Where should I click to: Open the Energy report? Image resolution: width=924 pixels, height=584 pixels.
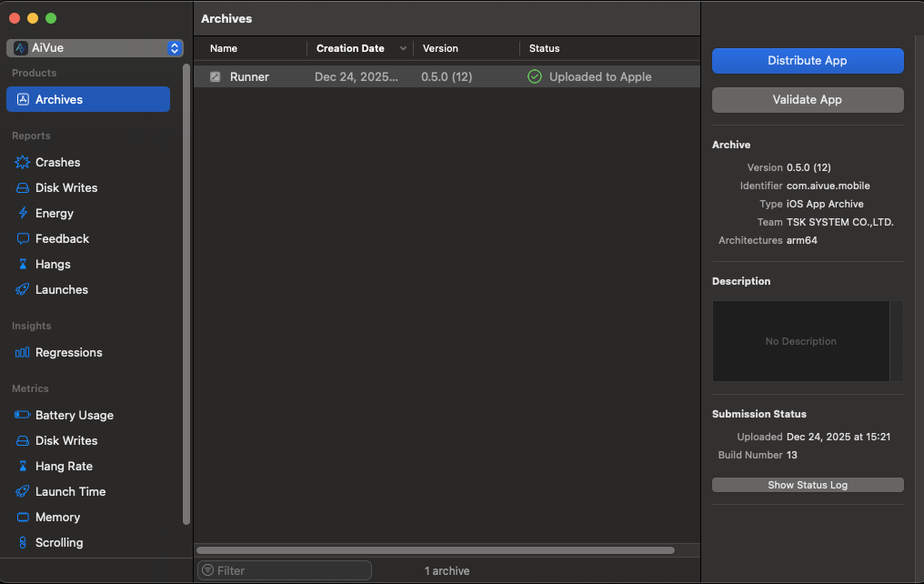click(55, 214)
